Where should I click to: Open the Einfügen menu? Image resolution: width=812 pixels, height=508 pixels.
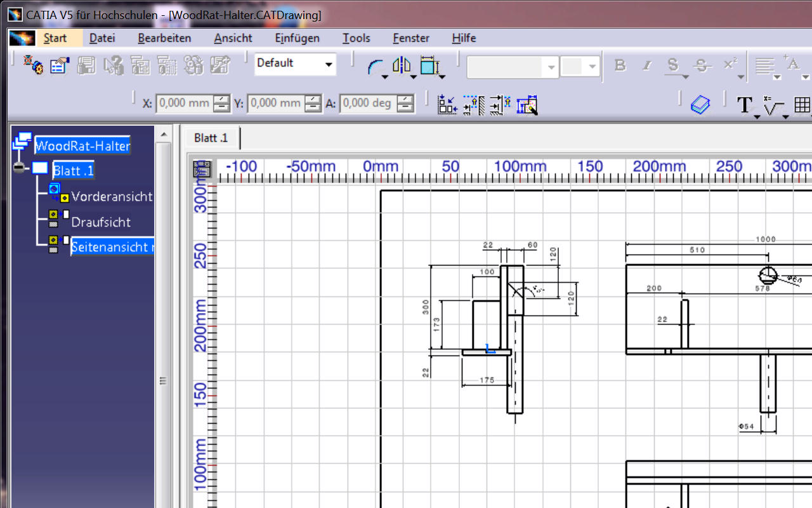click(x=297, y=38)
